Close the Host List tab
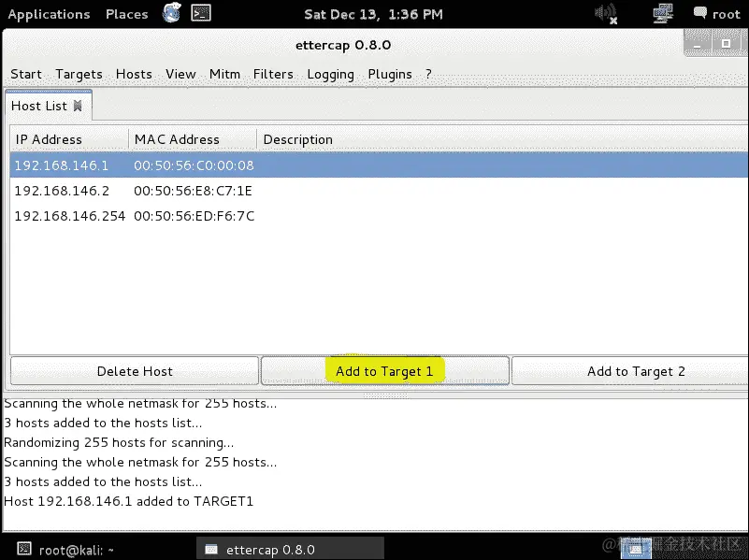Image resolution: width=749 pixels, height=560 pixels. (78, 106)
